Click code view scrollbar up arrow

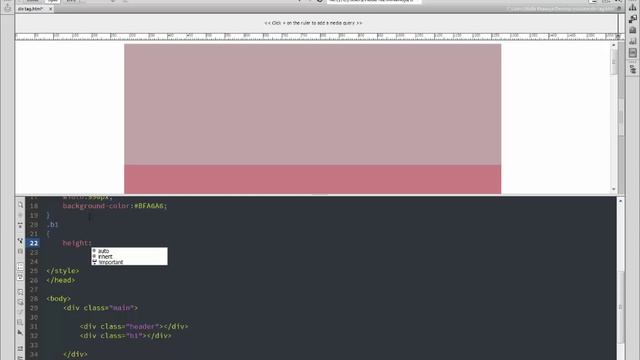tap(621, 201)
